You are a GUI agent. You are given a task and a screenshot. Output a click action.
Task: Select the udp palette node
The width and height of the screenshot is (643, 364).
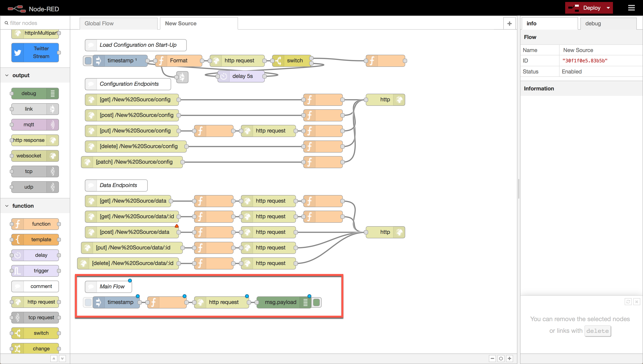tap(35, 187)
